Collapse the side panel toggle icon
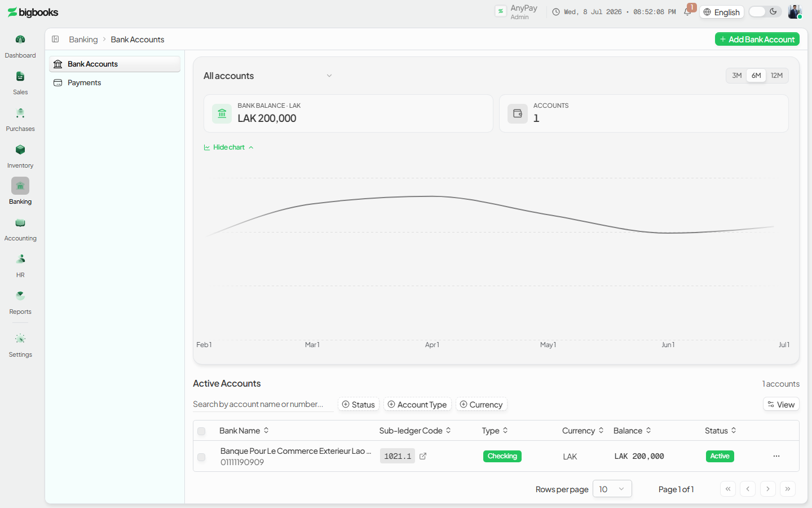Image resolution: width=812 pixels, height=508 pixels. 55,39
